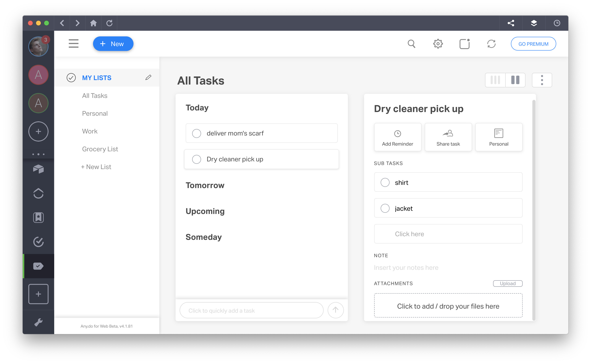Click the sync/refresh icon

click(x=491, y=43)
